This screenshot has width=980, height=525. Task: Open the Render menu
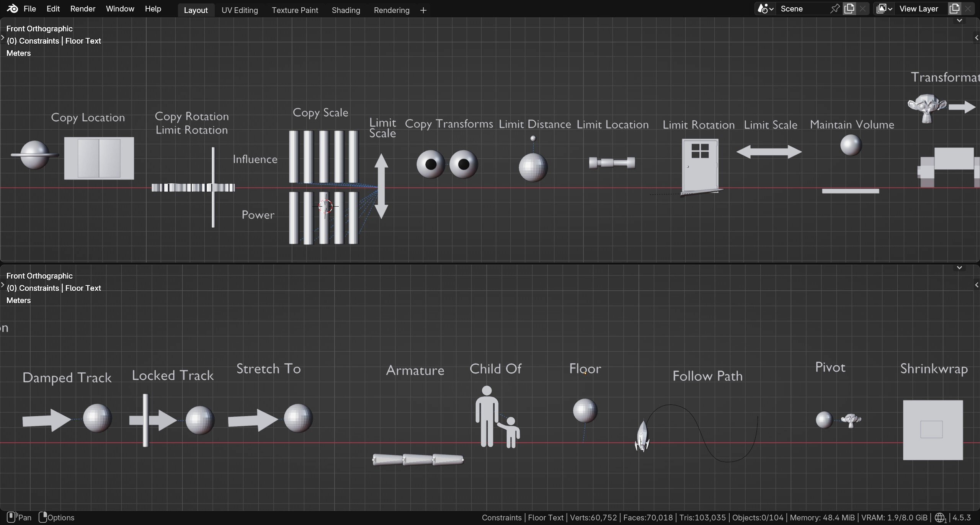(x=83, y=9)
